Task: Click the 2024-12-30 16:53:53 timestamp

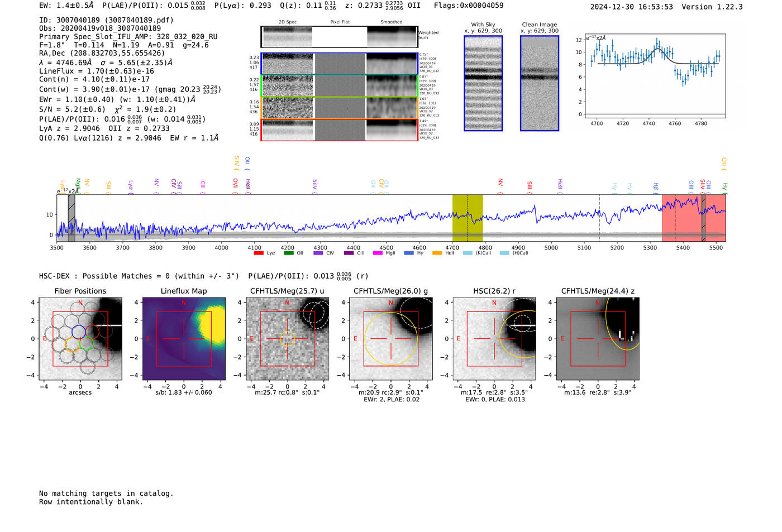Action: tap(632, 7)
